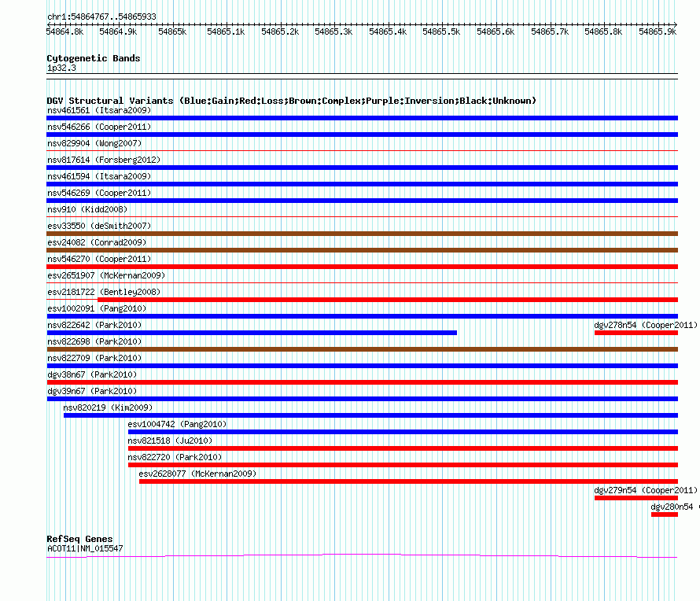This screenshot has height=601, width=700.
Task: Click the nsv820219 (Kim2009) label
Action: tap(108, 407)
